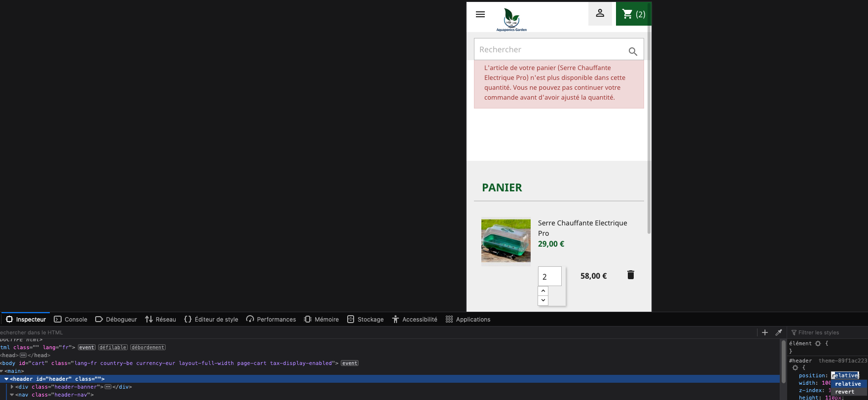Switch to the Inspecteur tab
The width and height of the screenshot is (868, 400).
pos(26,319)
